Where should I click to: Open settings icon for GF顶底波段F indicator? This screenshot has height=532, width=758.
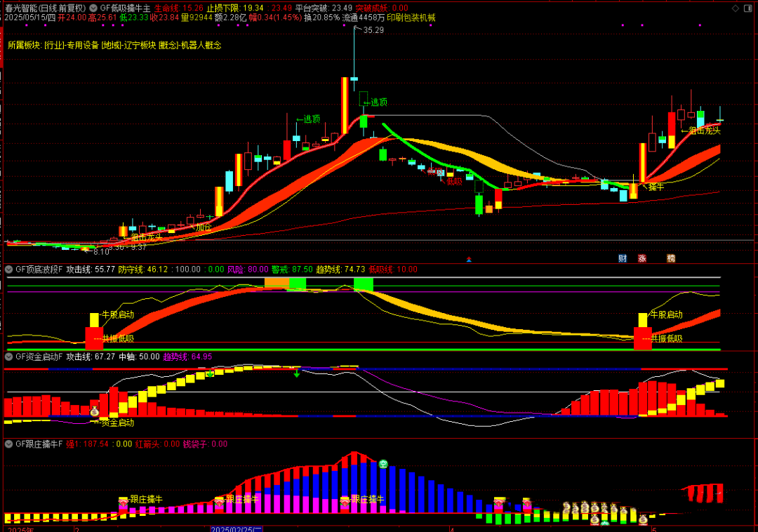8,269
